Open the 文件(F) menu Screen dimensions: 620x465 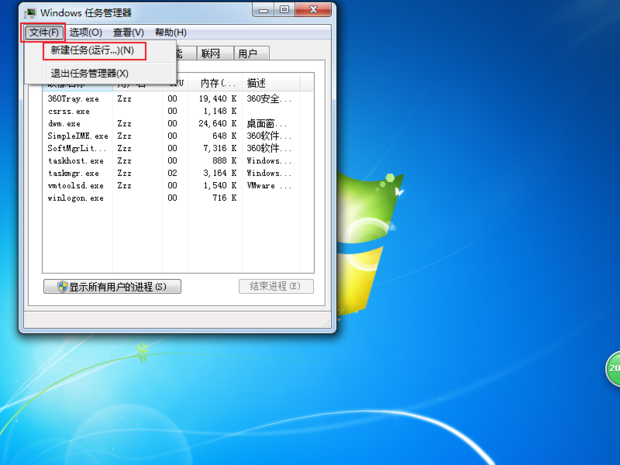pos(44,32)
